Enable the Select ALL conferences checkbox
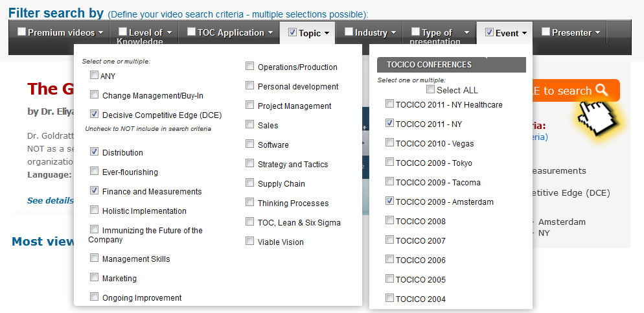The width and height of the screenshot is (644, 313). click(x=431, y=90)
